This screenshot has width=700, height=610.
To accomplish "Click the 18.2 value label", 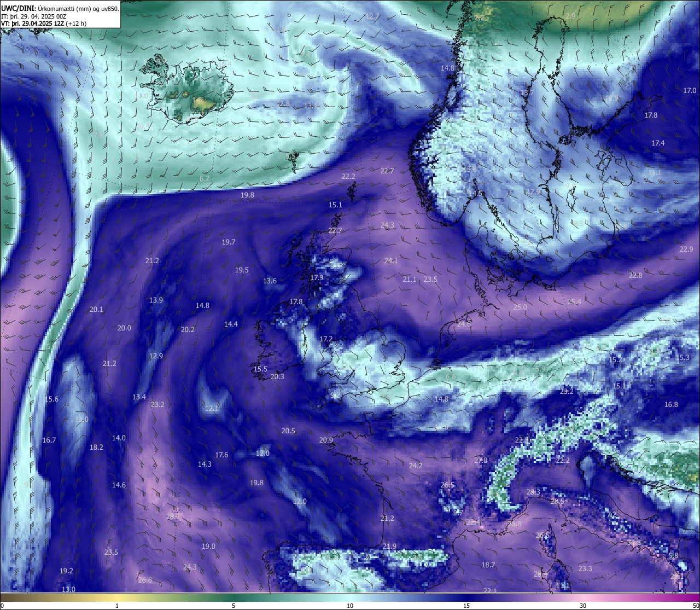I will point(96,447).
